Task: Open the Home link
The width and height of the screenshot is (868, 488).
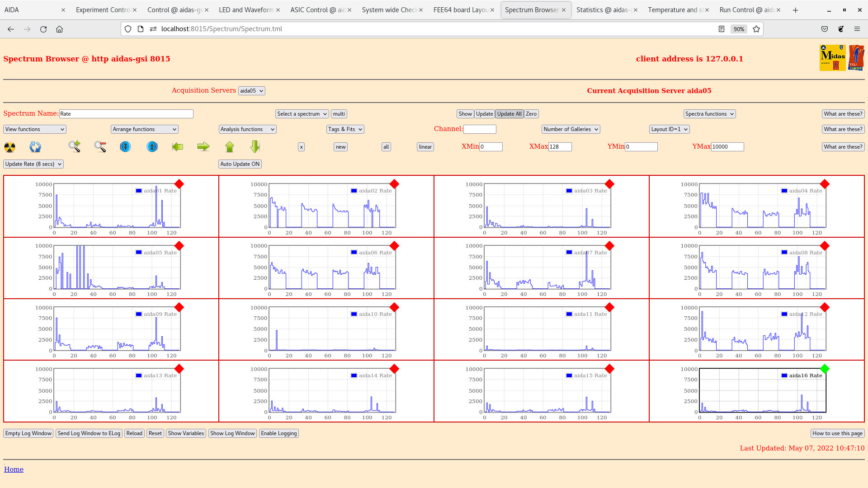Action: (x=14, y=469)
